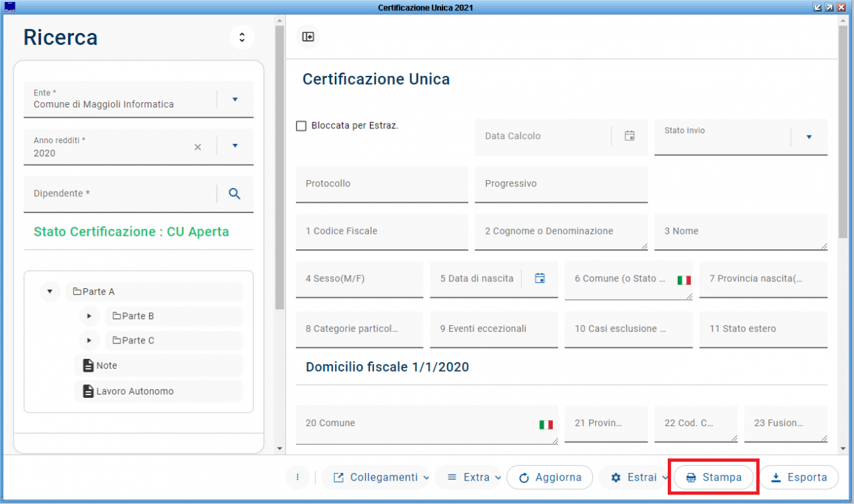
Task: Click the 21 Provincia field
Action: [607, 424]
